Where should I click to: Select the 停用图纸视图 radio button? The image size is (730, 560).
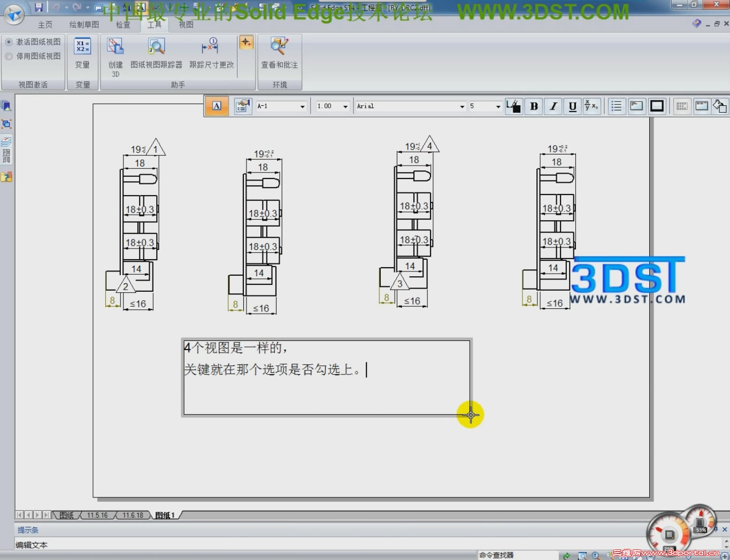click(9, 56)
